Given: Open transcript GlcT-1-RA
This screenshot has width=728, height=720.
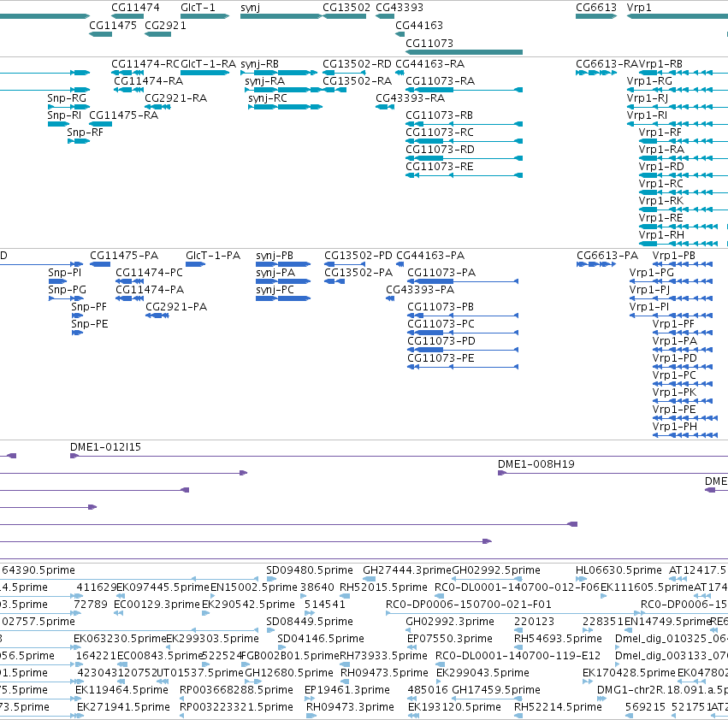Looking at the screenshot, I should pos(204,73).
